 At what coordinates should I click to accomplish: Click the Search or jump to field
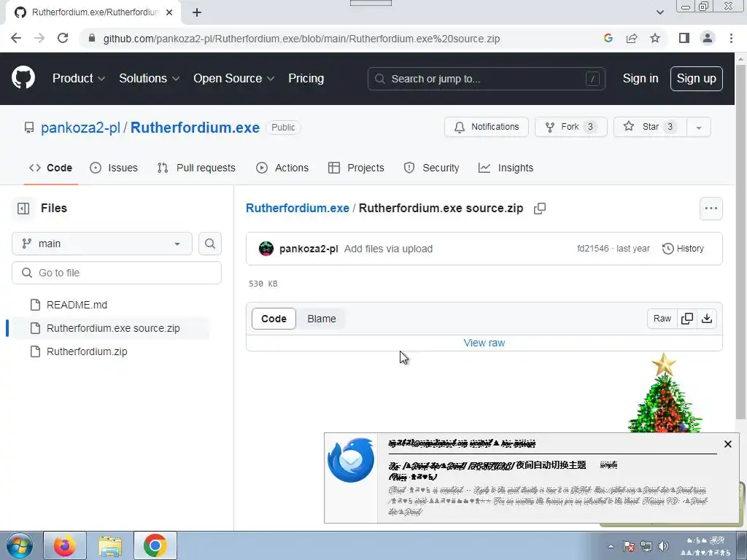coord(487,79)
